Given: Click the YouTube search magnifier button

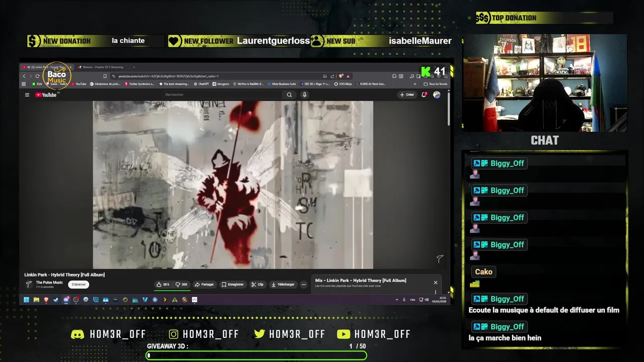Looking at the screenshot, I should [289, 95].
